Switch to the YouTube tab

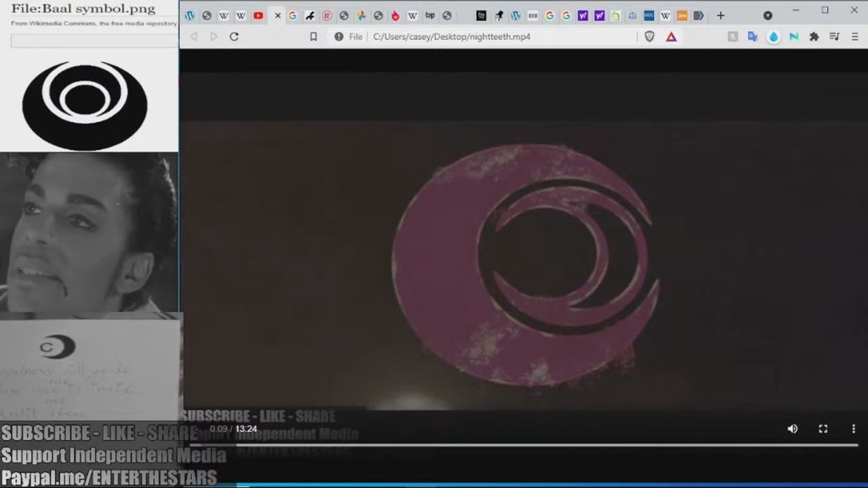[x=258, y=16]
